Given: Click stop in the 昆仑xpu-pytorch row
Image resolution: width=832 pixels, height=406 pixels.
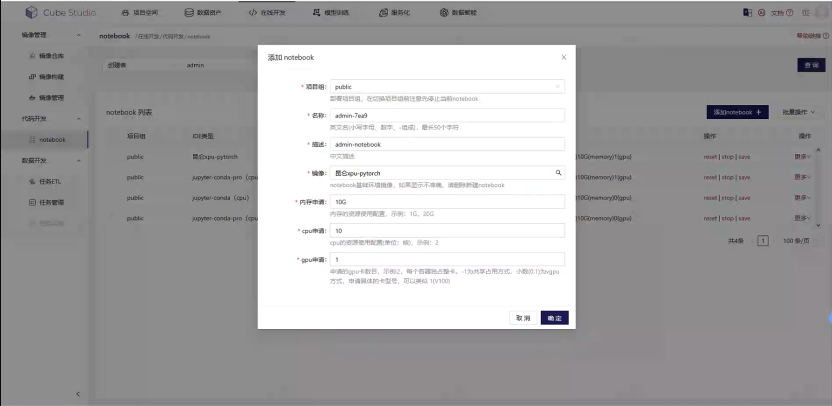Looking at the screenshot, I should click(727, 157).
